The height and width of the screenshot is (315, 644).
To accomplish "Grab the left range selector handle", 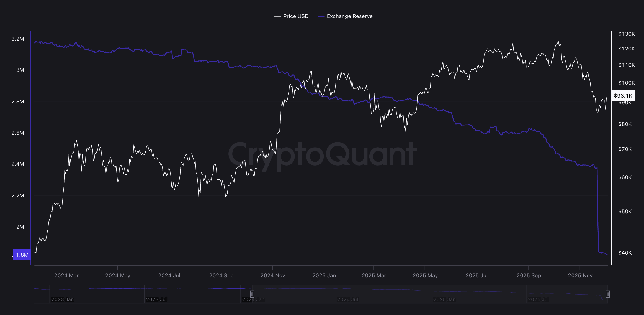I will point(252,294).
